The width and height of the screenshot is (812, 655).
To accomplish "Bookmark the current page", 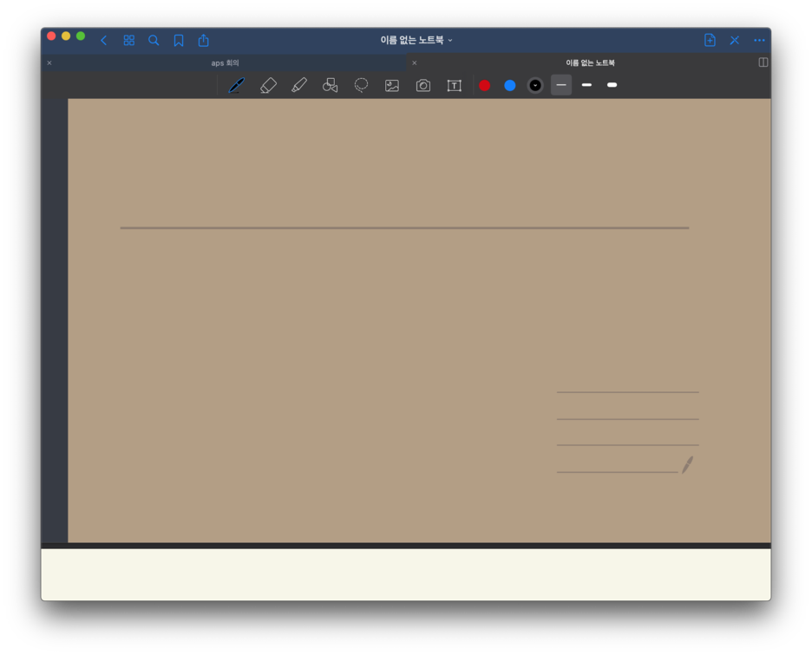I will click(x=179, y=41).
